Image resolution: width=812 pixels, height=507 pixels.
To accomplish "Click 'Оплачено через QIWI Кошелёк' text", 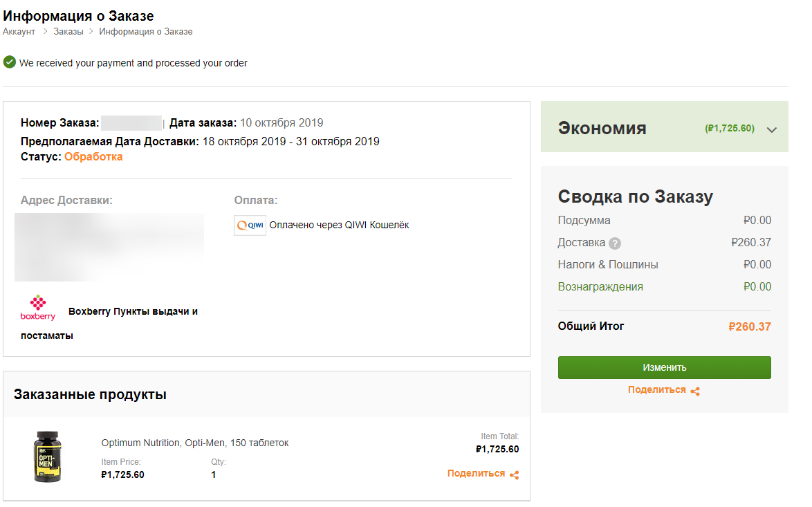I will pos(339,225).
